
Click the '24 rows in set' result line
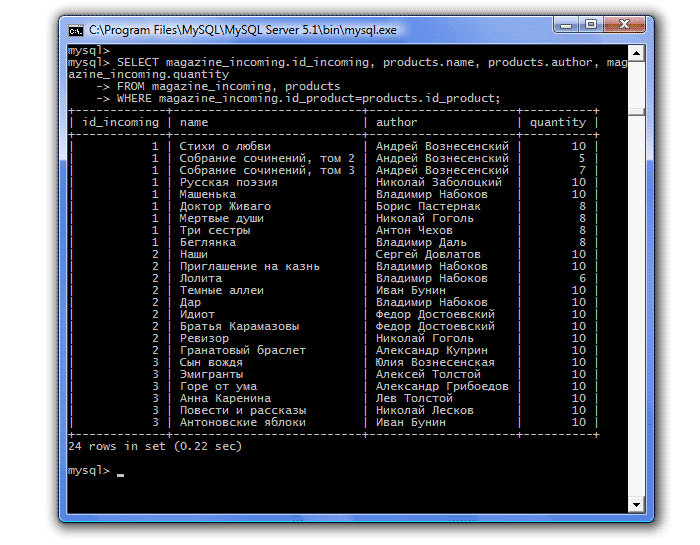[155, 446]
